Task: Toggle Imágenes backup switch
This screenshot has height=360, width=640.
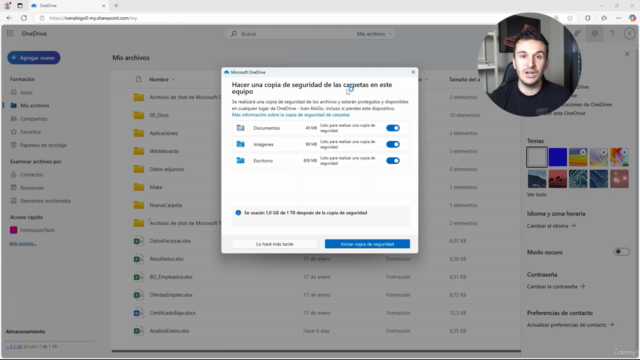Action: pos(393,144)
